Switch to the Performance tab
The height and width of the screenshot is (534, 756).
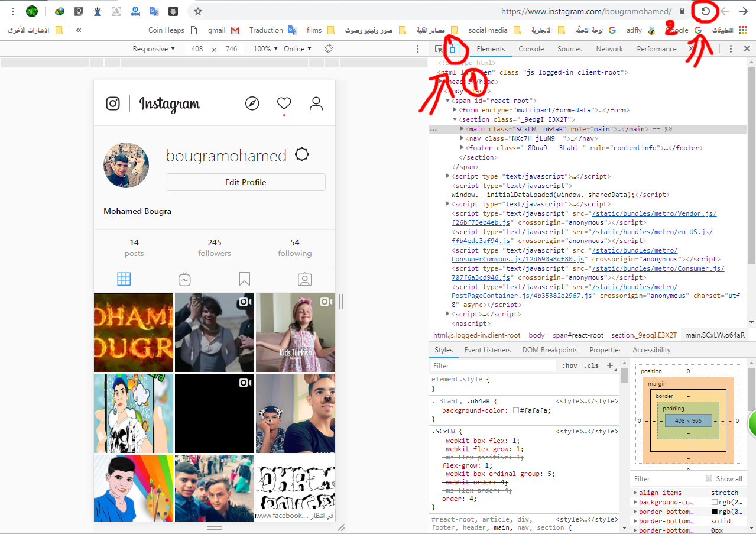click(x=656, y=49)
